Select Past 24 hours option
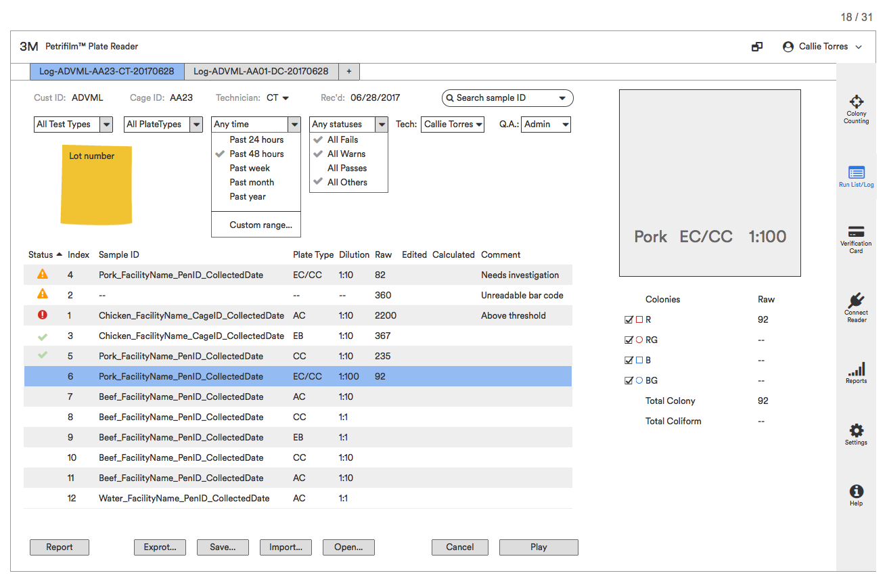Screen dimensions: 887x588 coord(256,139)
